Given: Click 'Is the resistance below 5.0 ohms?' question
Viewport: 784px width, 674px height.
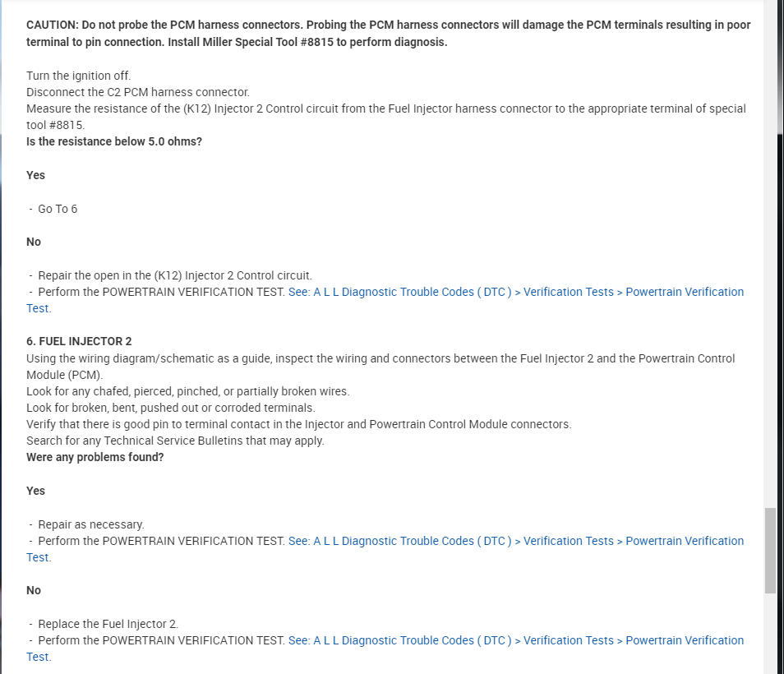Looking at the screenshot, I should click(x=114, y=141).
